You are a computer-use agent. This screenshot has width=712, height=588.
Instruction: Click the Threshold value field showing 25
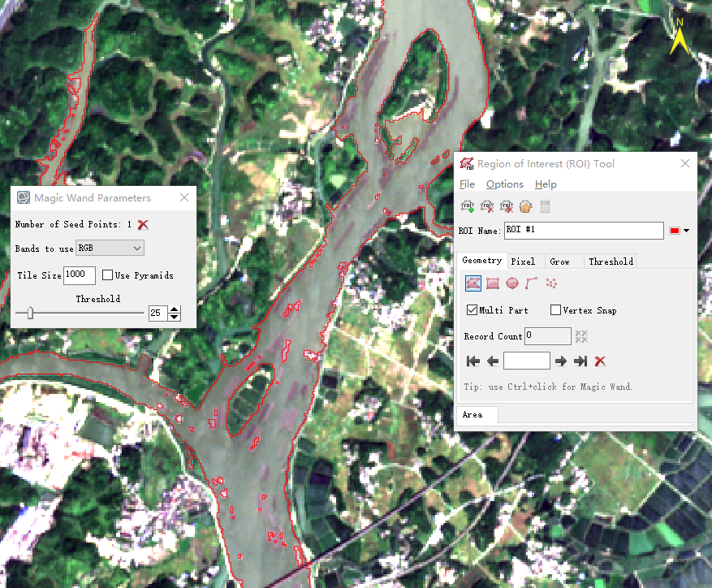pos(158,313)
